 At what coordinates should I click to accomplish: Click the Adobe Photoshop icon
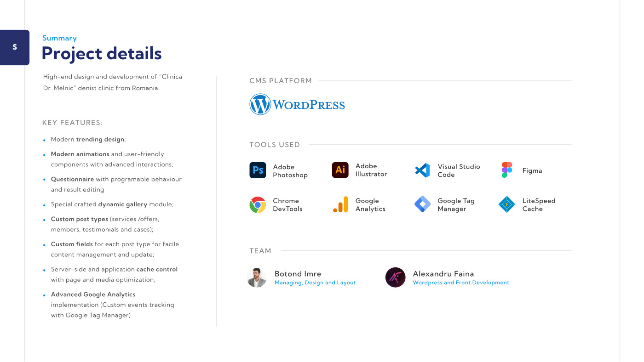click(258, 170)
